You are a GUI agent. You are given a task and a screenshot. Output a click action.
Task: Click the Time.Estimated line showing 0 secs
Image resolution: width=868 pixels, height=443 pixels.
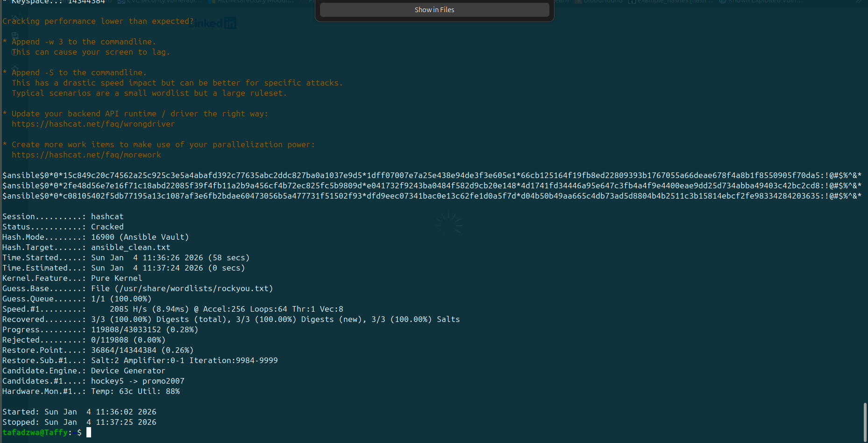coord(124,268)
